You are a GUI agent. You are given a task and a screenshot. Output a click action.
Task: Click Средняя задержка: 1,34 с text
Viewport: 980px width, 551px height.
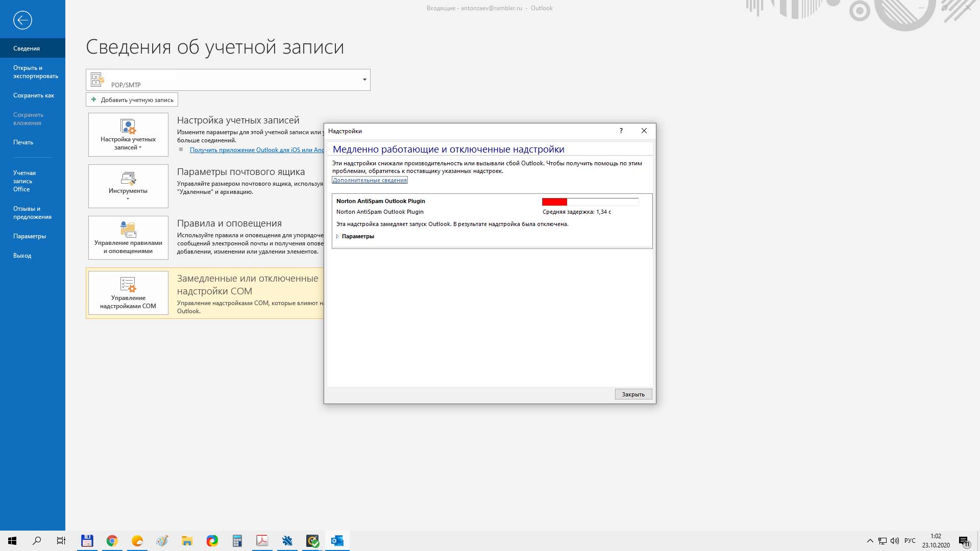(577, 212)
